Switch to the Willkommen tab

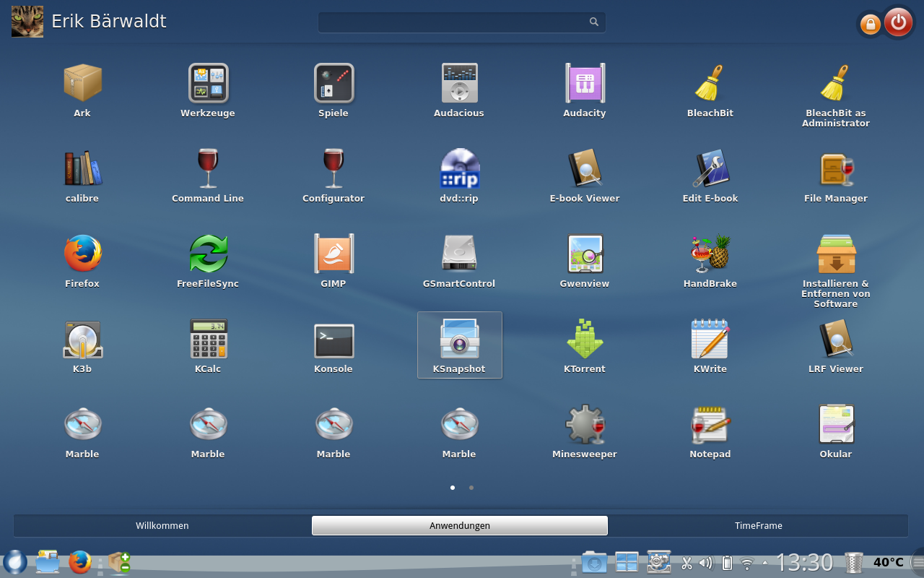[162, 525]
